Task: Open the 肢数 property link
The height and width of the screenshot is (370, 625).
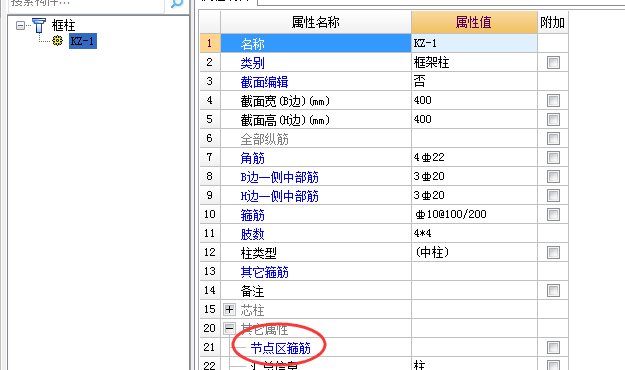Action: 252,234
